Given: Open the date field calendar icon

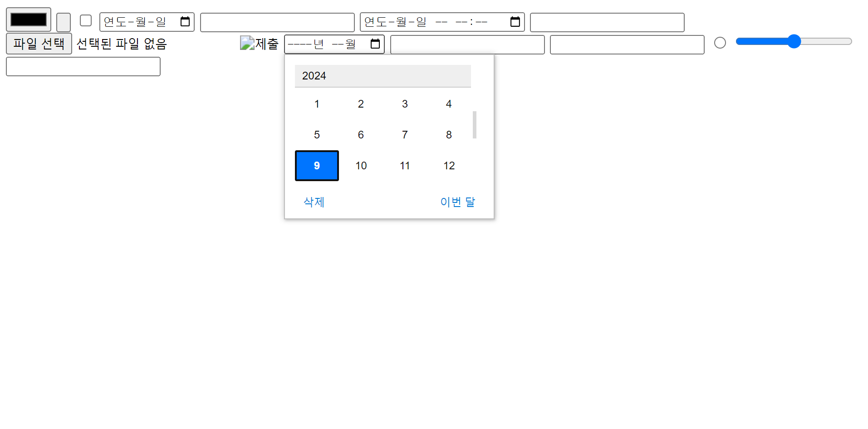Looking at the screenshot, I should pyautogui.click(x=185, y=21).
